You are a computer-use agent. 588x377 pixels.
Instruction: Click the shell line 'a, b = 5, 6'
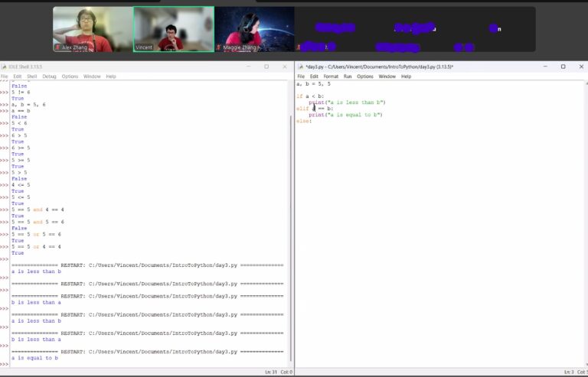pyautogui.click(x=28, y=105)
